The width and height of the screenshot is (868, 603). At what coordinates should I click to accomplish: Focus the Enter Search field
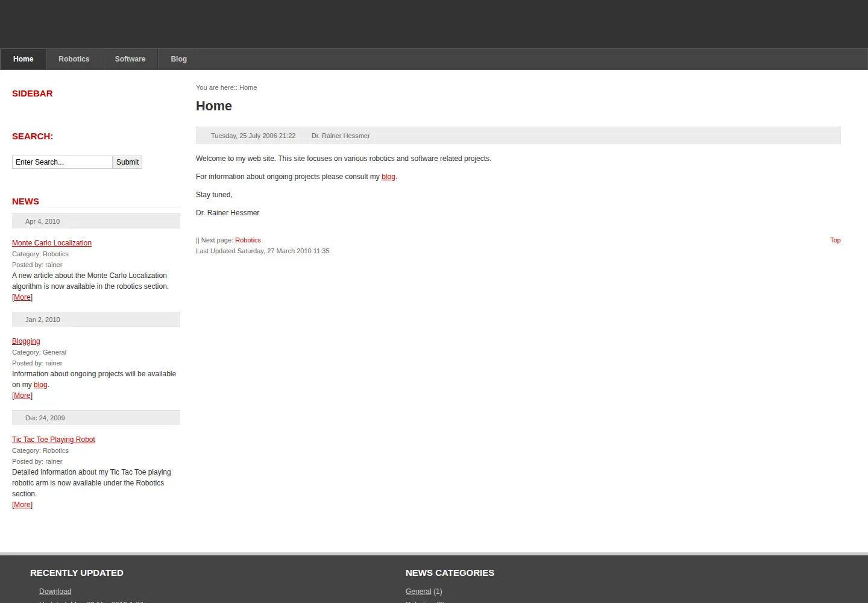tap(62, 162)
